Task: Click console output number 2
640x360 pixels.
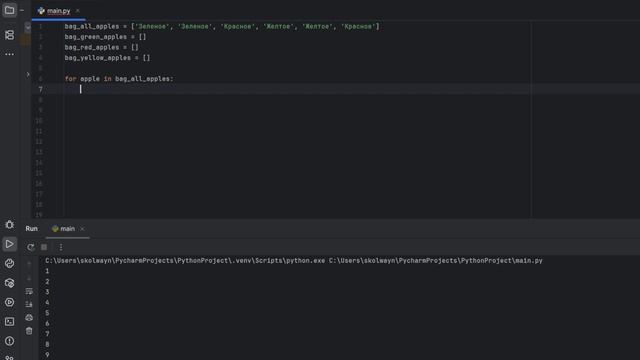Action: 47,282
